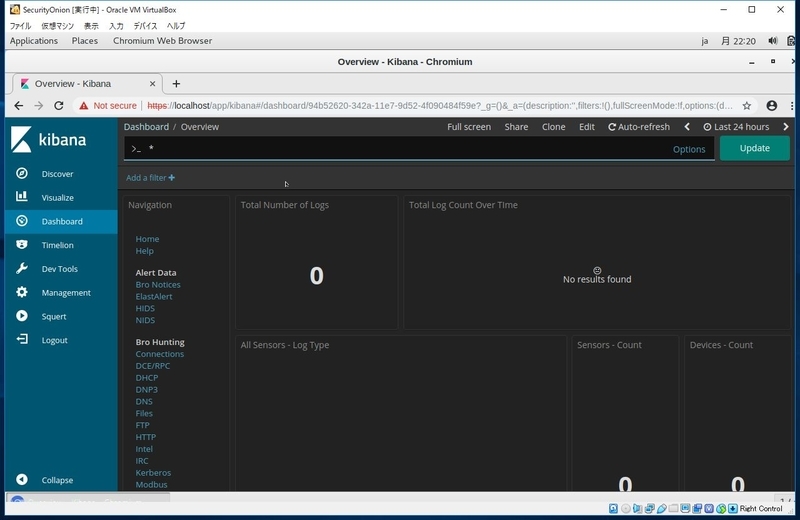800x520 pixels.
Task: Bookmark this page with star icon
Action: [x=746, y=106]
